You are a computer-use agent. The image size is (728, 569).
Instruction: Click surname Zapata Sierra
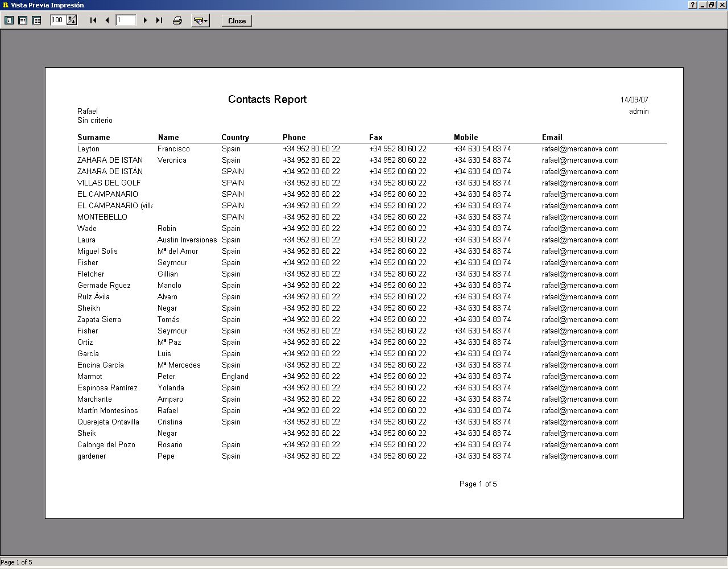99,320
